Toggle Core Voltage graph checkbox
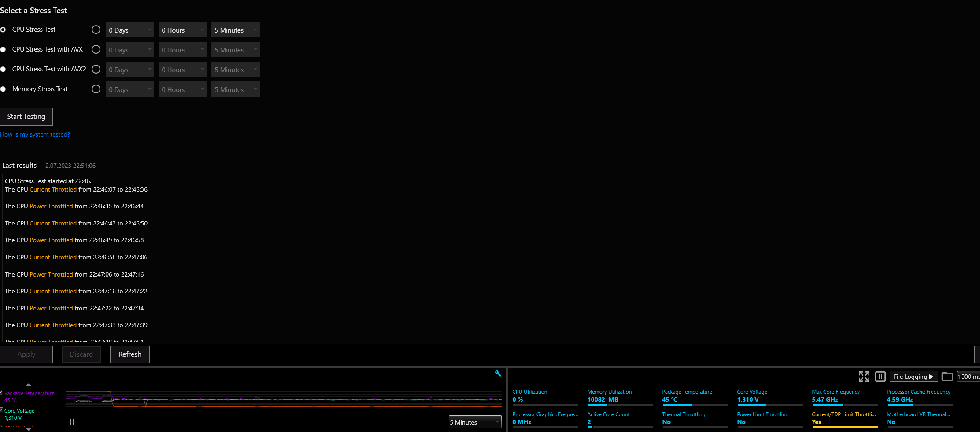Image resolution: width=980 pixels, height=432 pixels. pyautogui.click(x=1, y=410)
